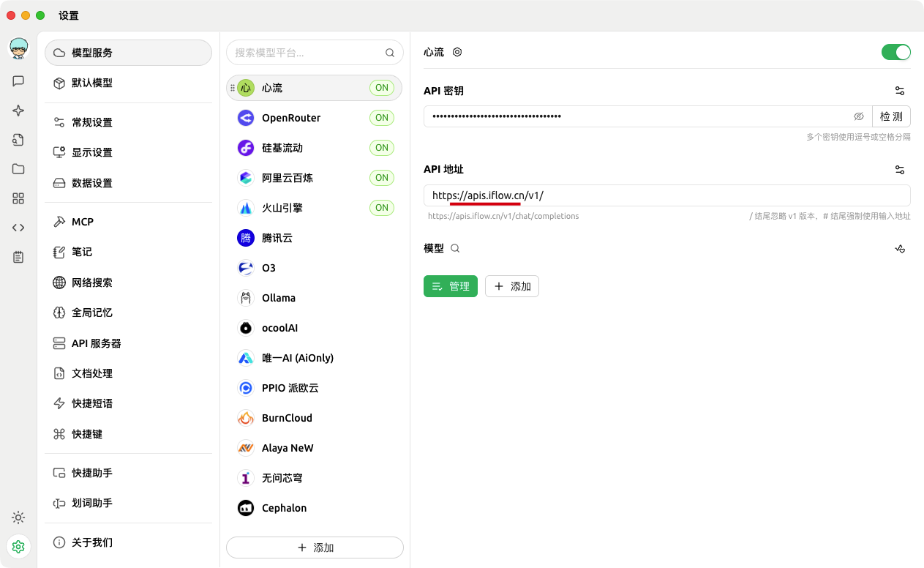The width and height of the screenshot is (924, 568).
Task: Open 划词助手 settings section
Action: (x=128, y=503)
